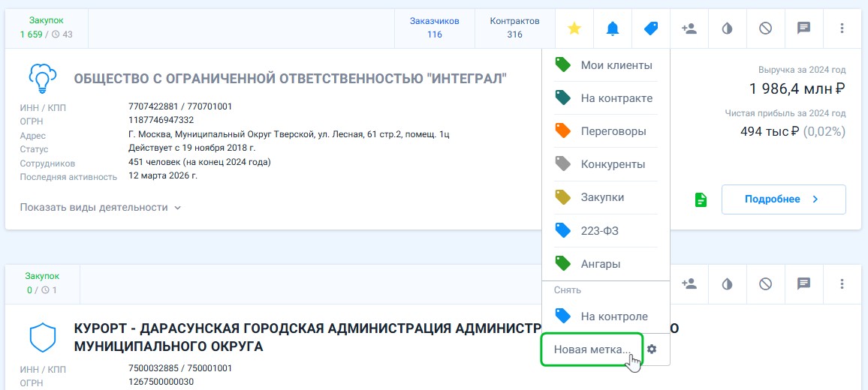The width and height of the screenshot is (868, 390).
Task: Apply the Ангары tag
Action: (606, 264)
